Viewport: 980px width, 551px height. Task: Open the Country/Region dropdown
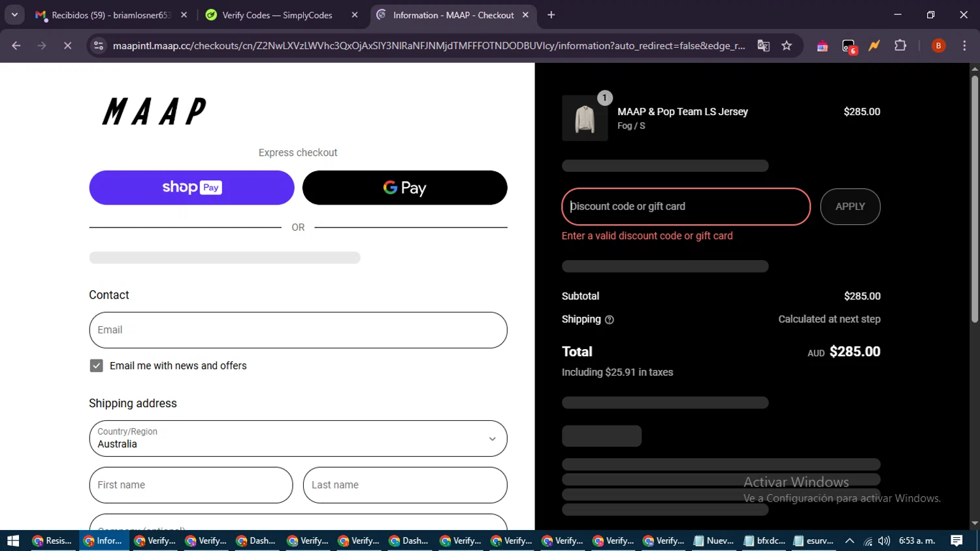coord(298,439)
